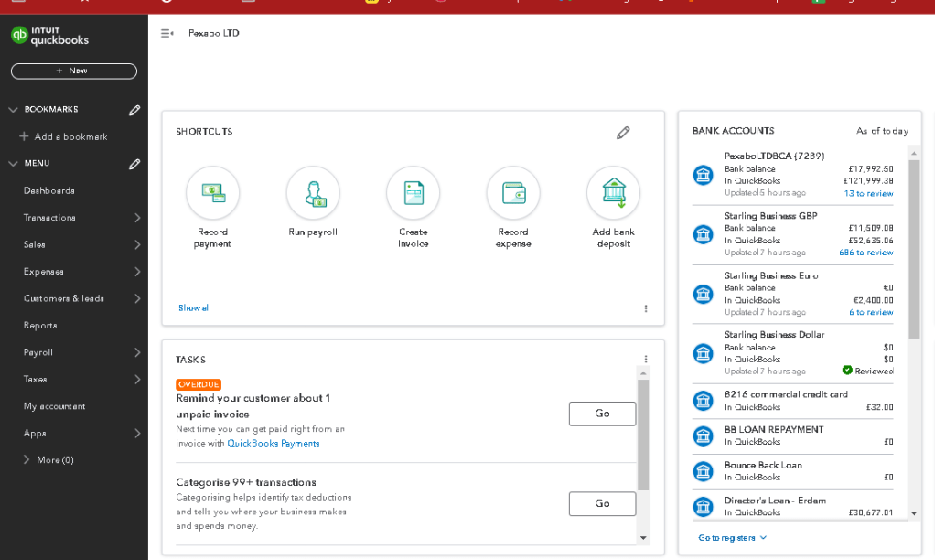Click the Pexabo LTD company name
Viewport: 935px width, 560px height.
[x=213, y=33]
